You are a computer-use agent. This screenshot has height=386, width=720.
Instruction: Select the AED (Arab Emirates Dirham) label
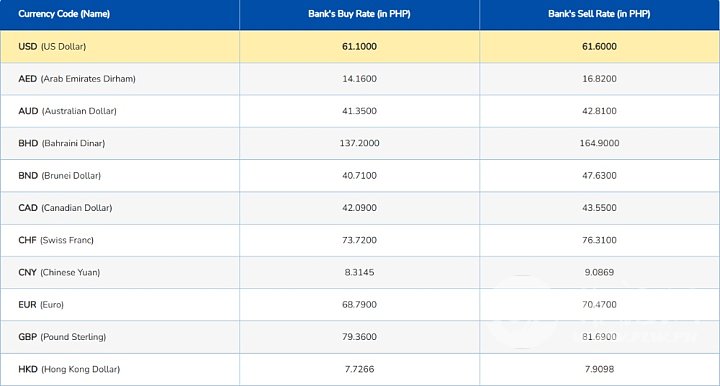[77, 78]
